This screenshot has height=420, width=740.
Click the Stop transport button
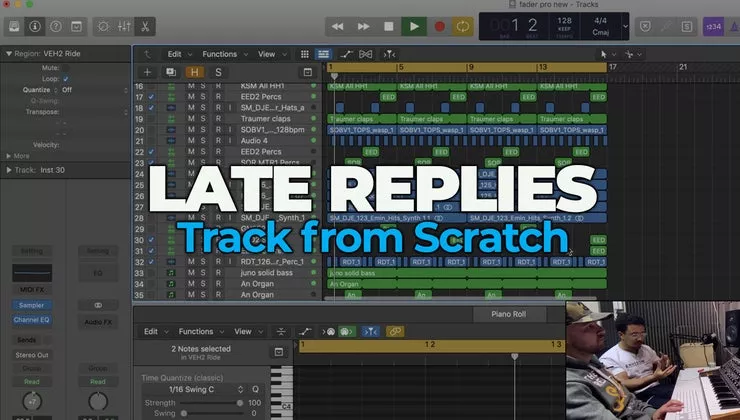(x=388, y=26)
